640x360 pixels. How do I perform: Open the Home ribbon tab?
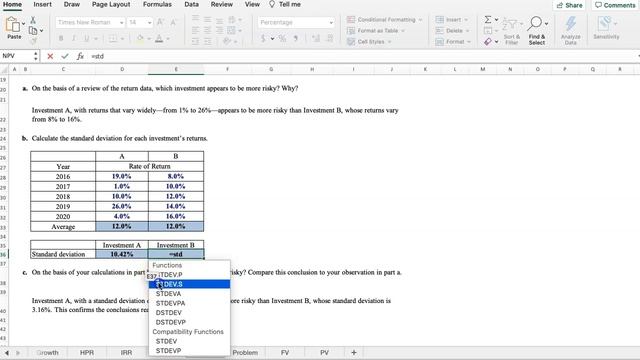point(13,4)
